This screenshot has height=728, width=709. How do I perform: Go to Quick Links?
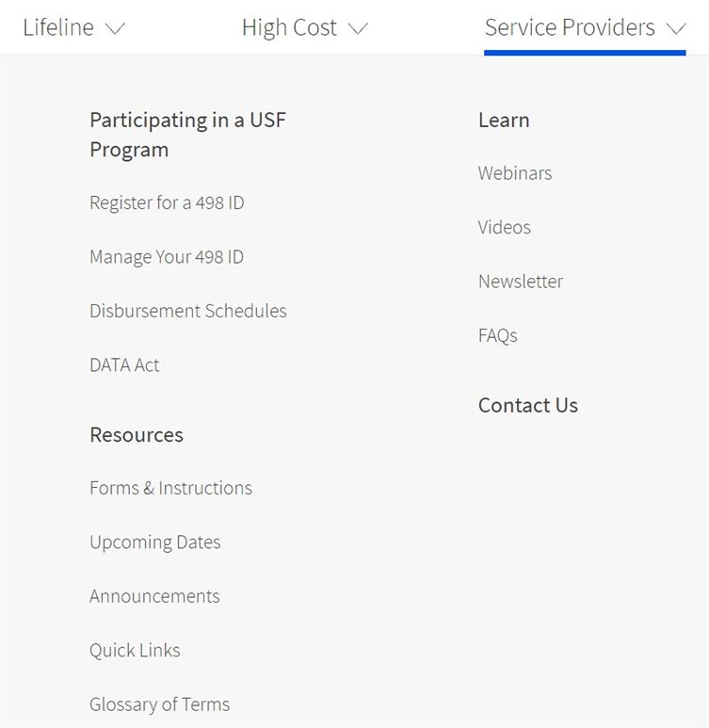[x=135, y=651]
